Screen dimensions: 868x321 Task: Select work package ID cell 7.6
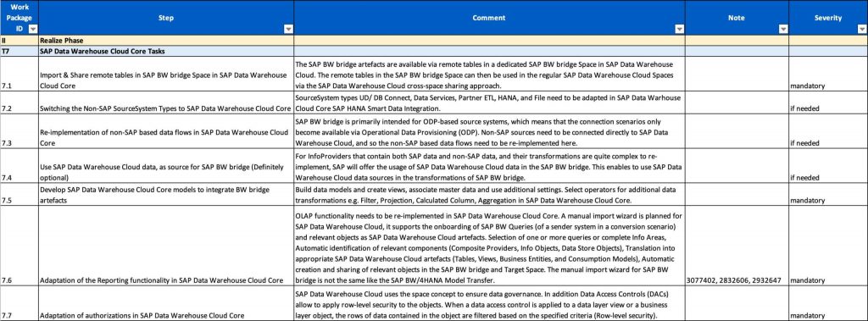[x=19, y=246]
